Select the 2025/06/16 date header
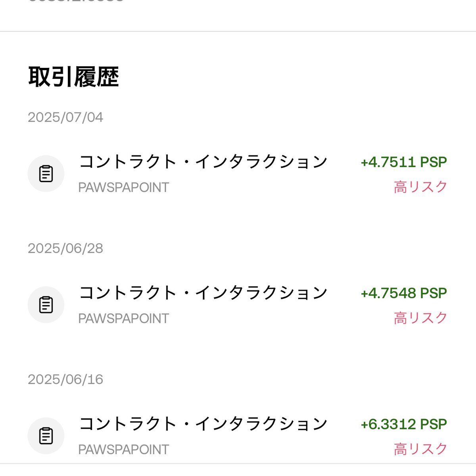 (x=65, y=379)
